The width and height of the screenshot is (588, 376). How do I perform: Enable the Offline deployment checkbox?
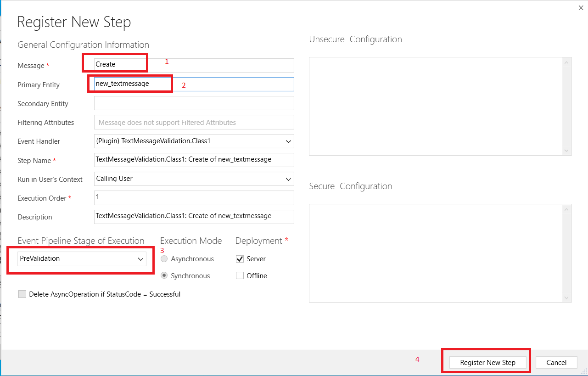click(x=240, y=276)
